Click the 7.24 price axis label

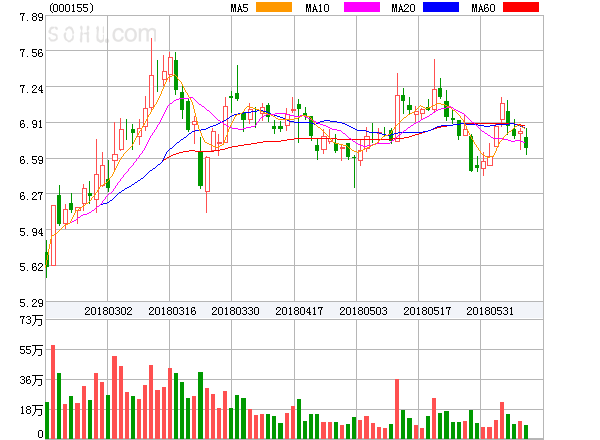31,89
